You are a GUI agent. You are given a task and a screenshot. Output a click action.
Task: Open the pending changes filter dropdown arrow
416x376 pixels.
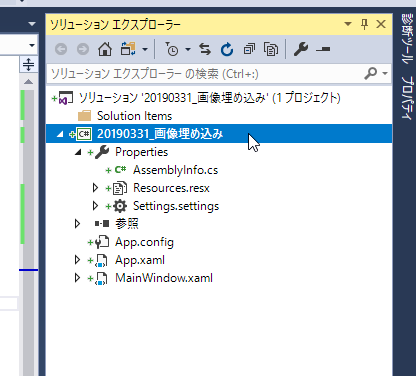(x=188, y=50)
